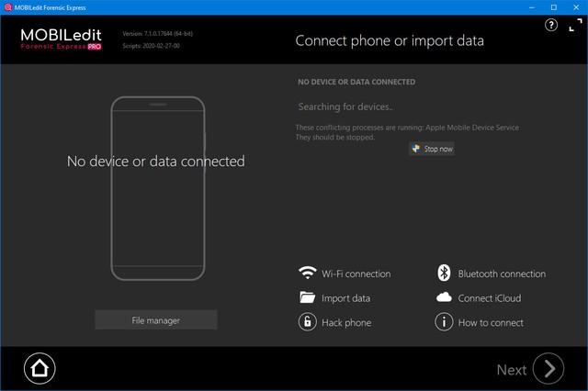Open the How to connect text label
The height and width of the screenshot is (391, 588).
click(491, 322)
